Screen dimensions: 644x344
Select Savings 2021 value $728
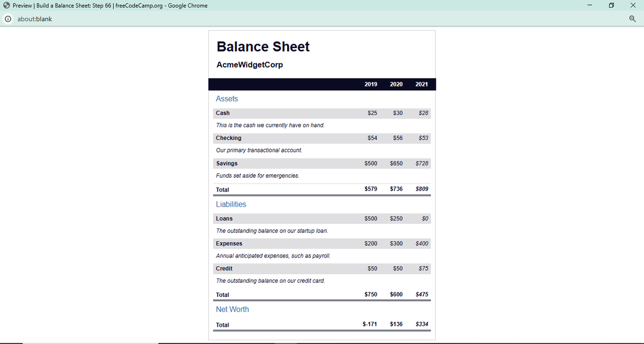(x=422, y=163)
